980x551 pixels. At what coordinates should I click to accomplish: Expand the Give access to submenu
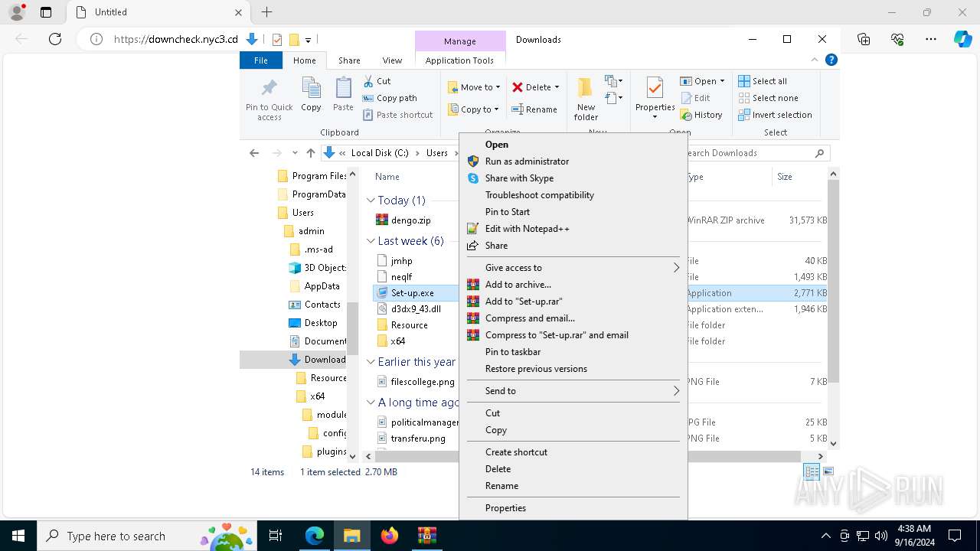click(x=573, y=268)
